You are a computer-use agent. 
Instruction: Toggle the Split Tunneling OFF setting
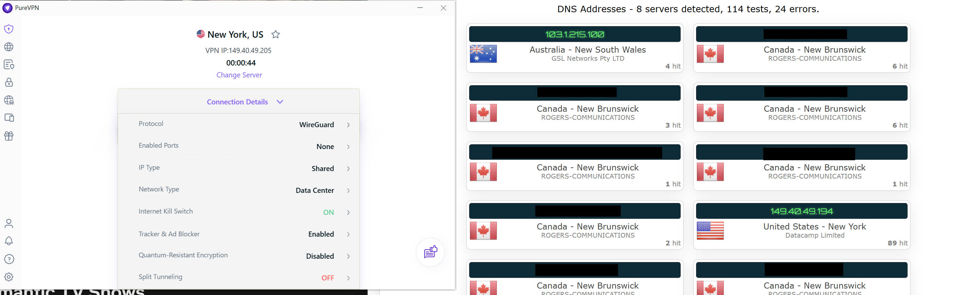pyautogui.click(x=327, y=278)
